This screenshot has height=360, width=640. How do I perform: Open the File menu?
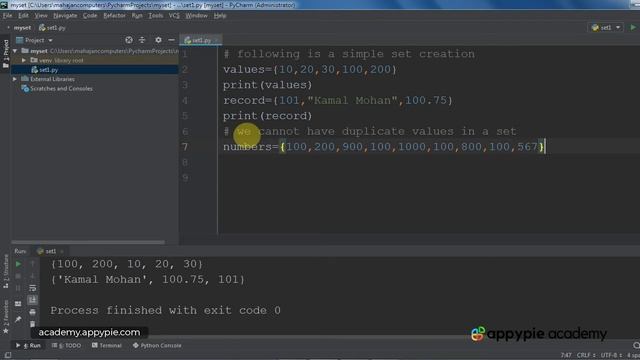point(7,16)
